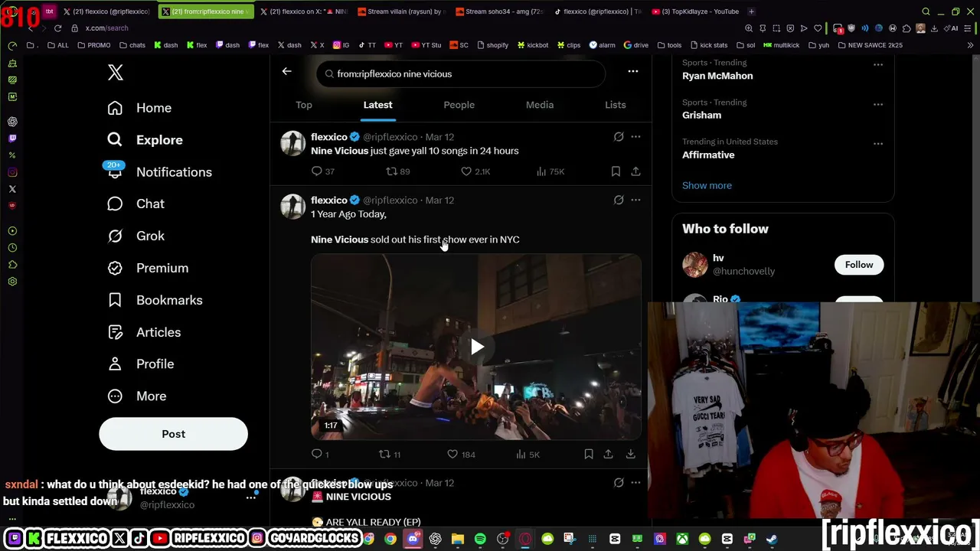
Task: Open Grok actions on the '10 songs' post
Action: click(619, 137)
